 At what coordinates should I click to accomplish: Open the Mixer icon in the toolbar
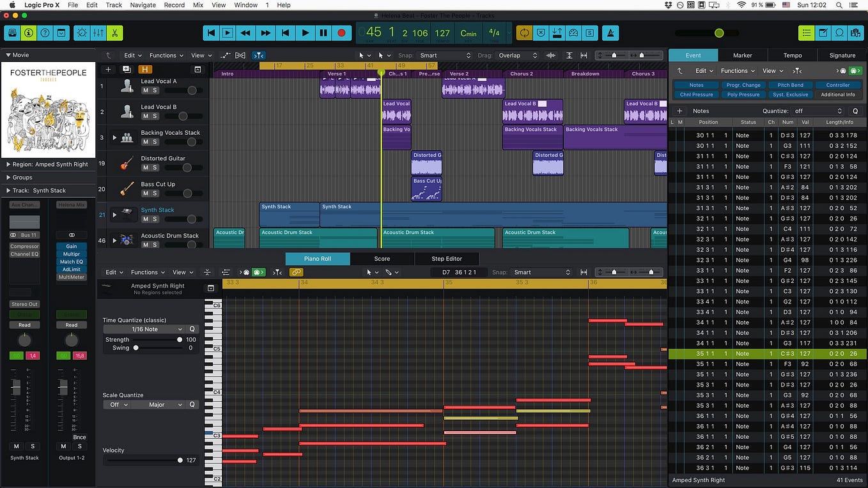pos(97,33)
